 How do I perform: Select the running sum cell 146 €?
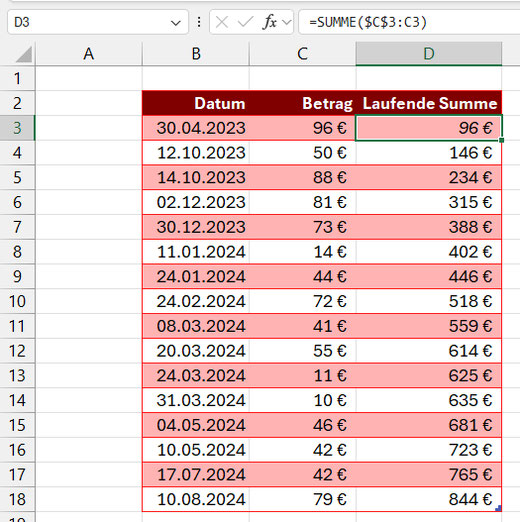[x=429, y=153]
